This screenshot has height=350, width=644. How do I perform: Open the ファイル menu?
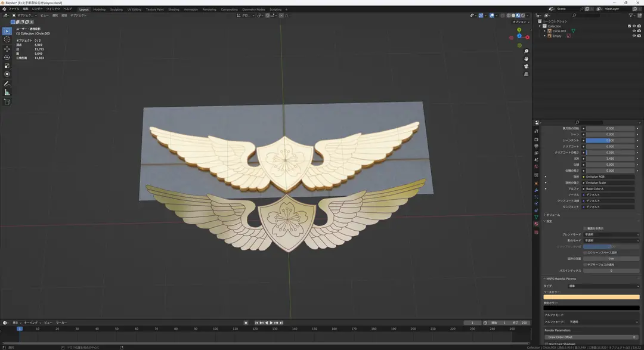(14, 8)
